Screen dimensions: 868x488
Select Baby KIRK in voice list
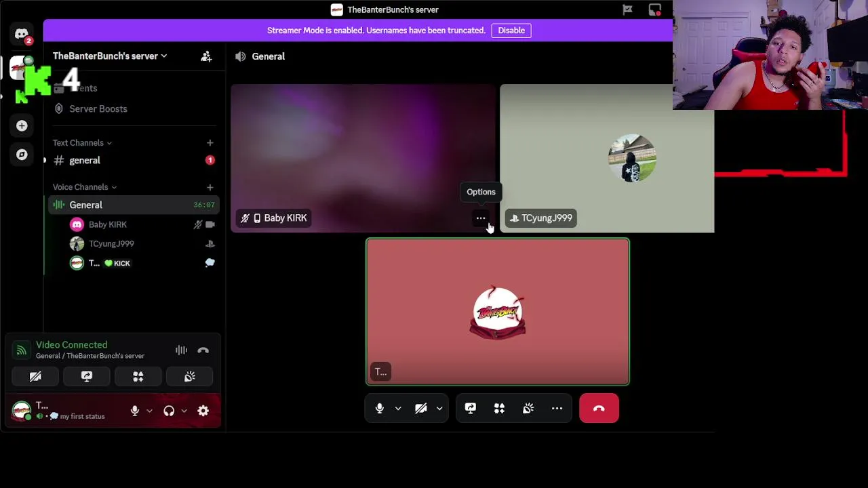[107, 224]
